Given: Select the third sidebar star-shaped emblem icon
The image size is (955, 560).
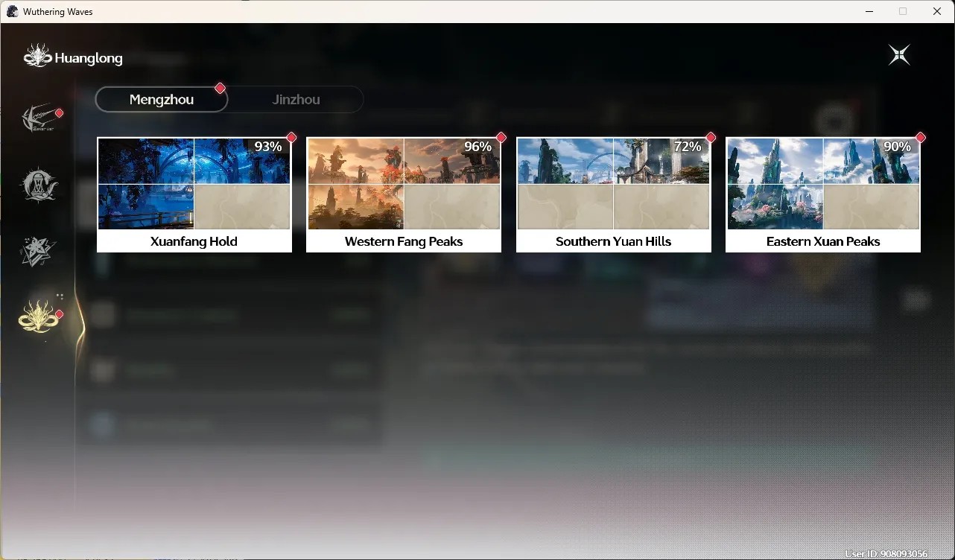Looking at the screenshot, I should pos(38,251).
